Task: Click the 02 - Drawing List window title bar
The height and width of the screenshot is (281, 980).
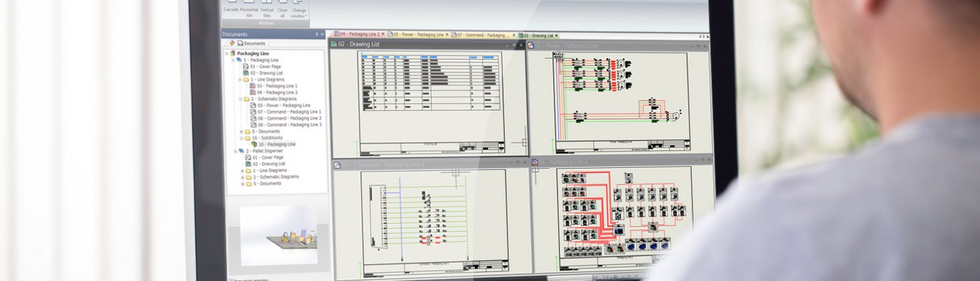Action: [x=428, y=44]
